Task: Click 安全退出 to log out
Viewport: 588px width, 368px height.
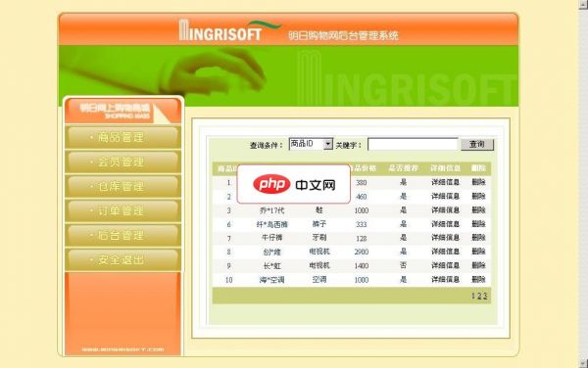Action: click(x=122, y=259)
